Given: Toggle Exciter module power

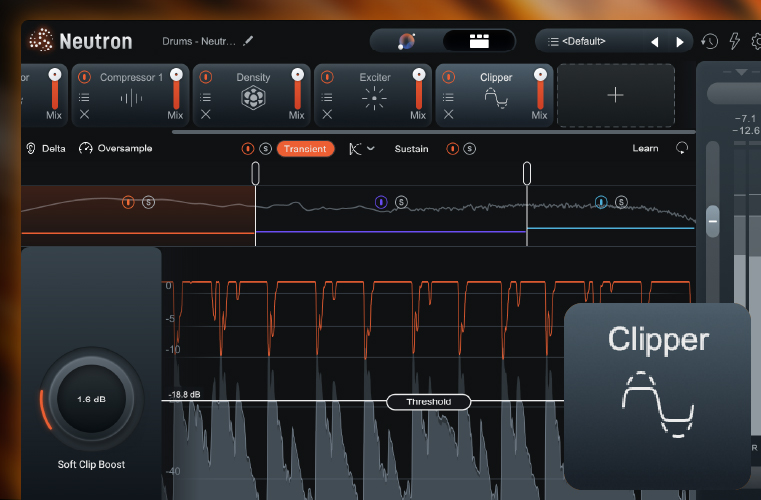Looking at the screenshot, I should coord(327,77).
